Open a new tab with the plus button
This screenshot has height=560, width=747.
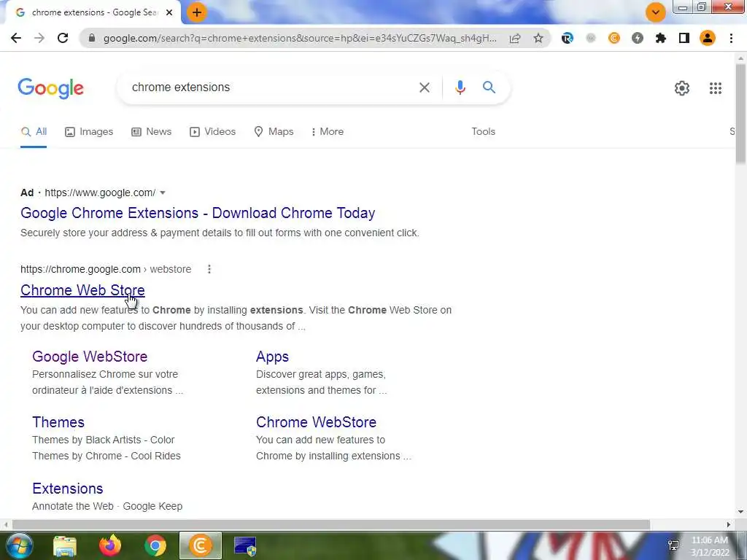[x=197, y=12]
